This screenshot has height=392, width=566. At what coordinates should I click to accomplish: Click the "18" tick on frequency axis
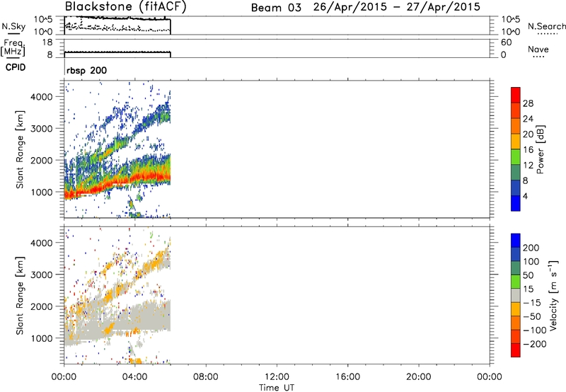click(47, 42)
